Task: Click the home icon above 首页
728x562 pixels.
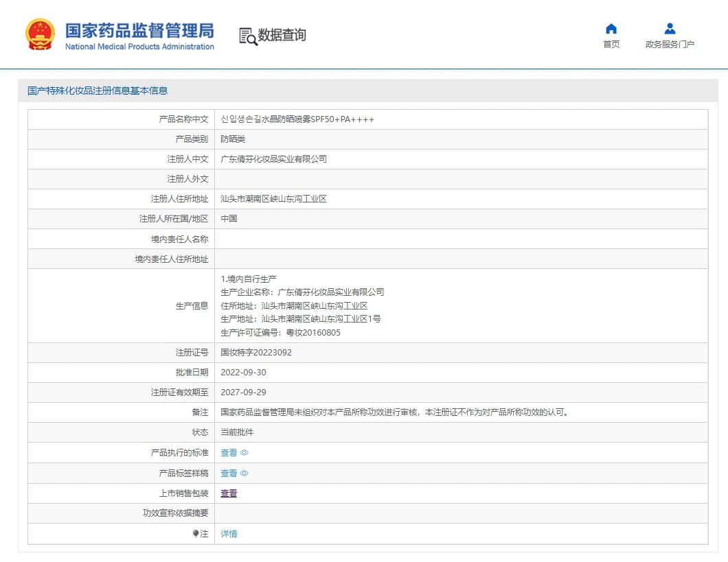Action: 611,29
